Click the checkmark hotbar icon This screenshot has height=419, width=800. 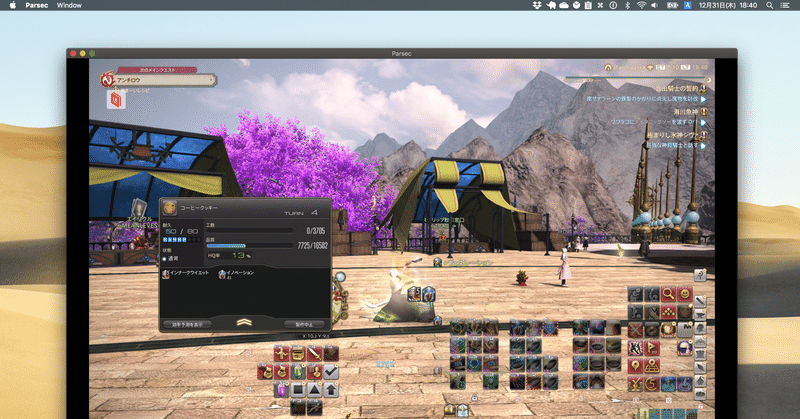point(331,372)
